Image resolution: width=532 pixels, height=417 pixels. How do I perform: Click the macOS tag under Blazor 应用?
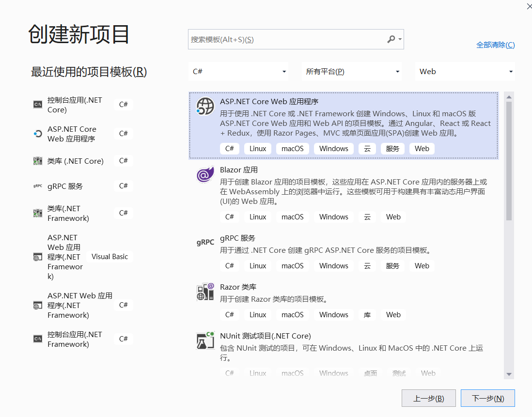click(292, 216)
